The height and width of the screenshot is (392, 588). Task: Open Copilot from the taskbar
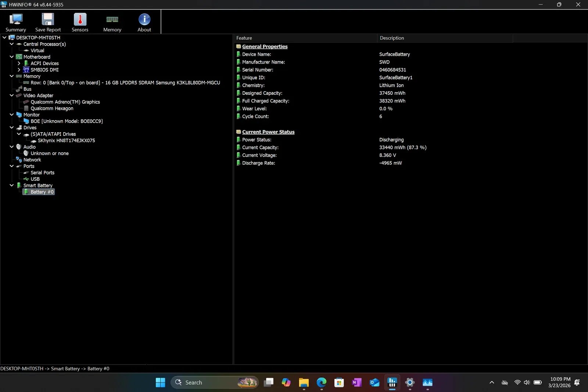click(286, 382)
